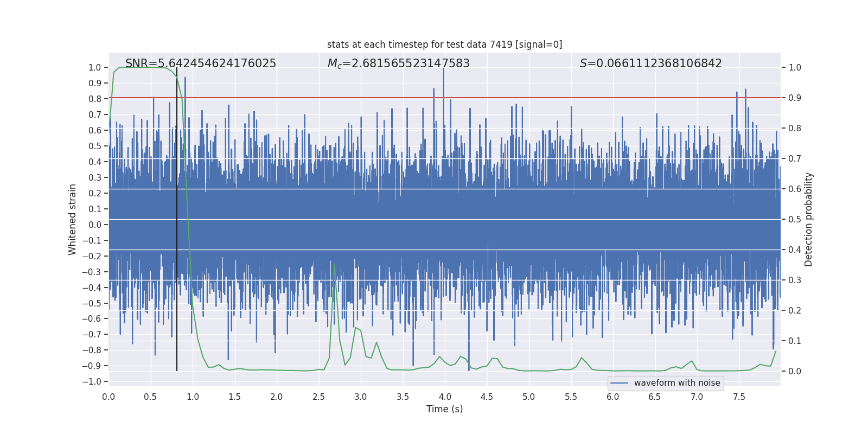Click the 2.5 tick label on time axis

click(x=318, y=397)
